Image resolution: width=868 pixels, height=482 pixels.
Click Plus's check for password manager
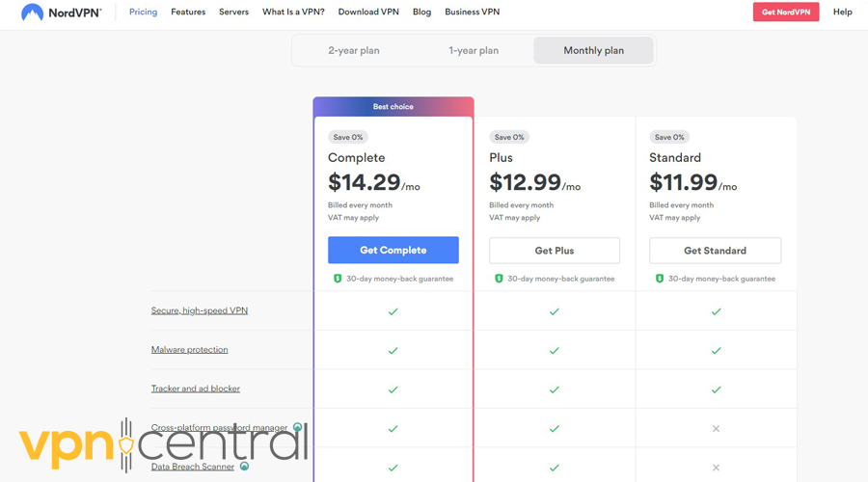point(555,428)
